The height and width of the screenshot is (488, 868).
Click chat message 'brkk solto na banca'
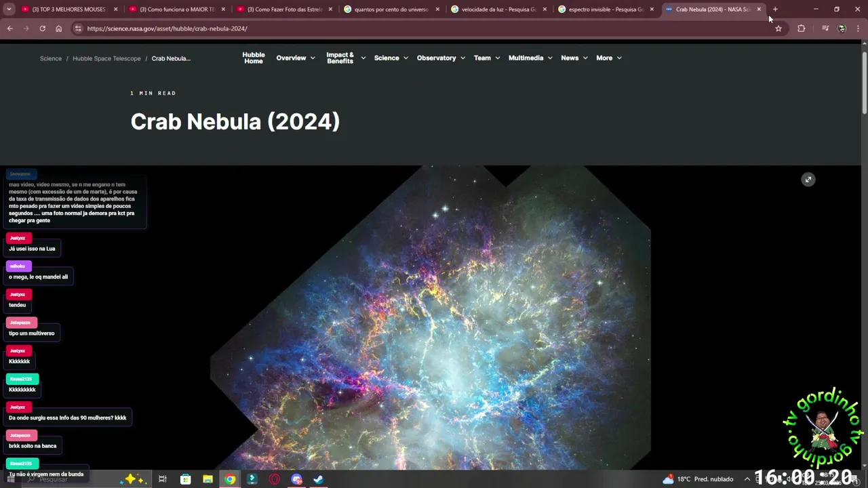(x=33, y=446)
